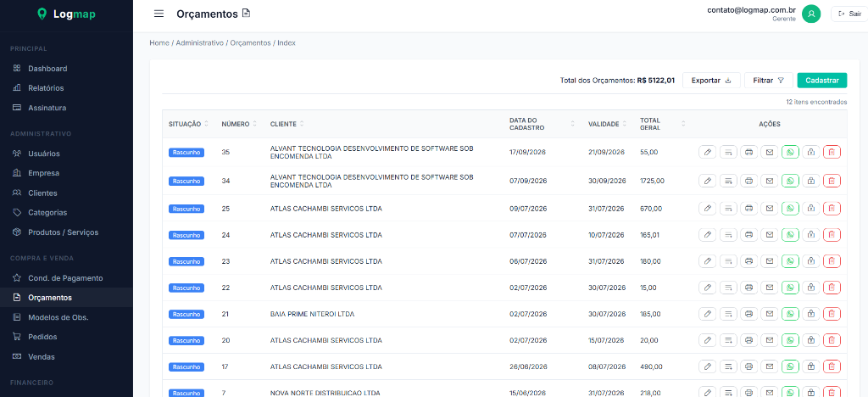Sort table by Total Geral column arrows
Image resolution: width=868 pixels, height=397 pixels.
[x=684, y=124]
